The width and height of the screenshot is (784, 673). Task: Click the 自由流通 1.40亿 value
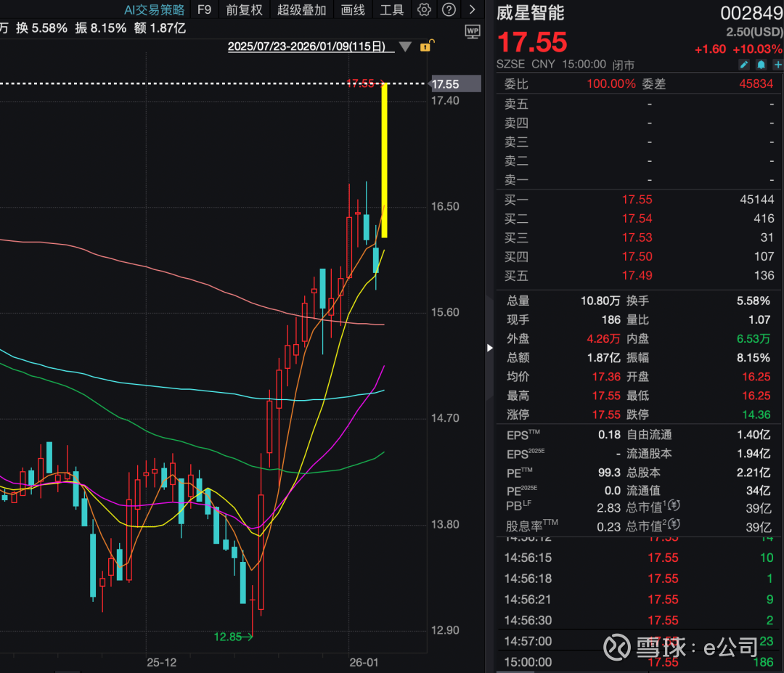[x=754, y=435]
